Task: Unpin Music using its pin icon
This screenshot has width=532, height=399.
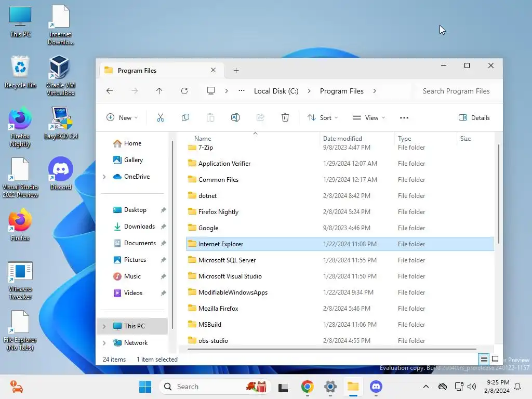Action: click(163, 276)
